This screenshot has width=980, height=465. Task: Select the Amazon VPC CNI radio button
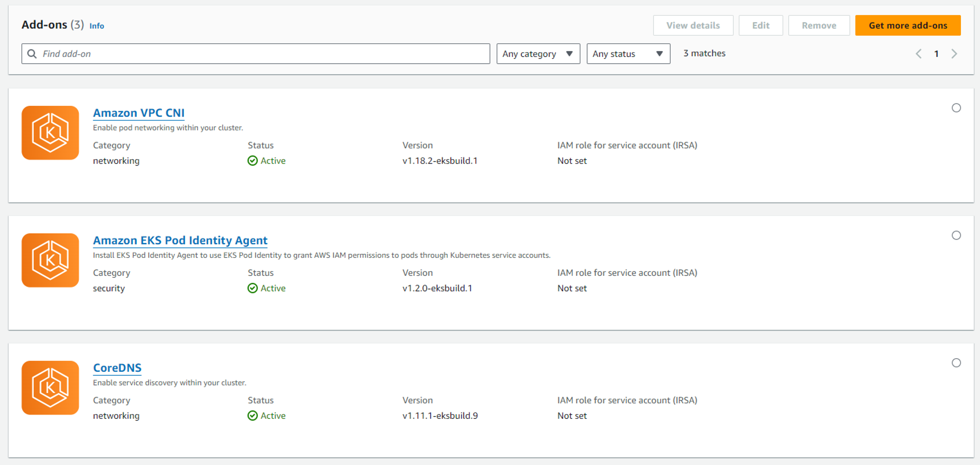pos(956,108)
